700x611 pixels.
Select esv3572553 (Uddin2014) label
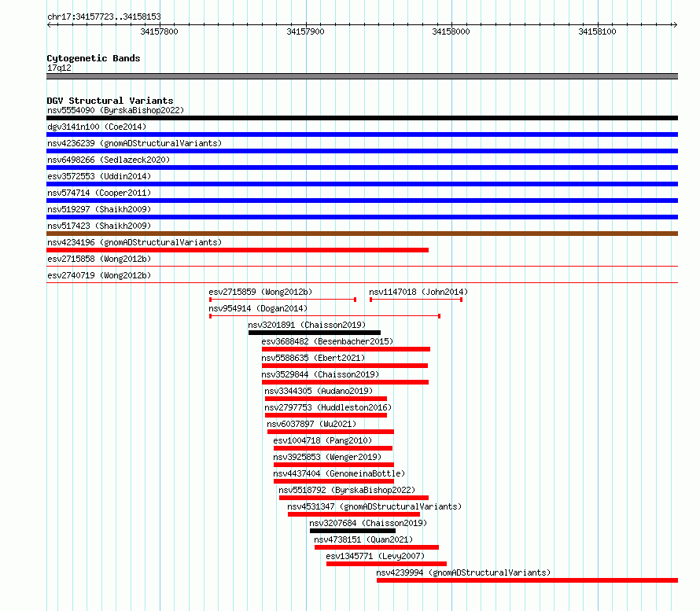click(99, 176)
